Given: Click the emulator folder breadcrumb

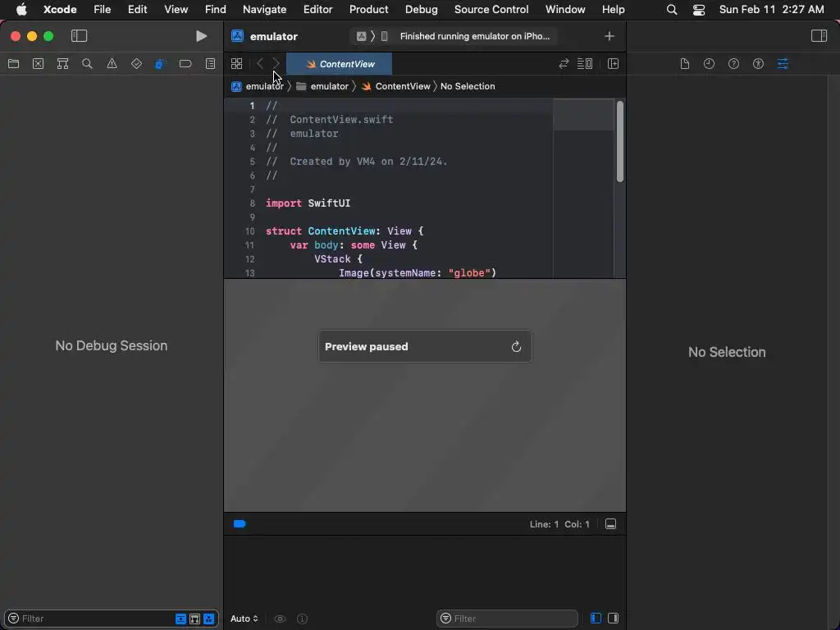Looking at the screenshot, I should pos(322,86).
